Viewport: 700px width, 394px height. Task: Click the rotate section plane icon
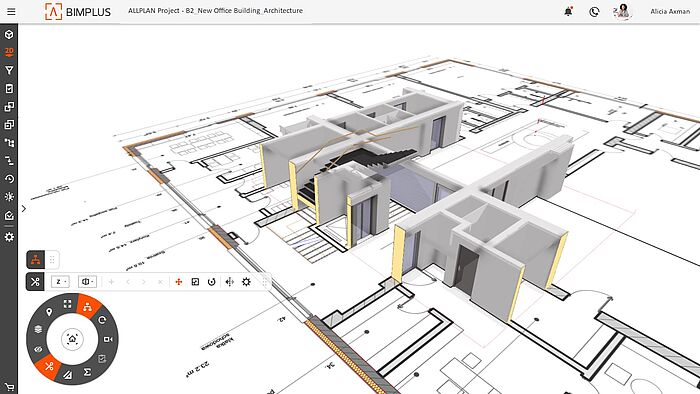pyautogui.click(x=212, y=282)
